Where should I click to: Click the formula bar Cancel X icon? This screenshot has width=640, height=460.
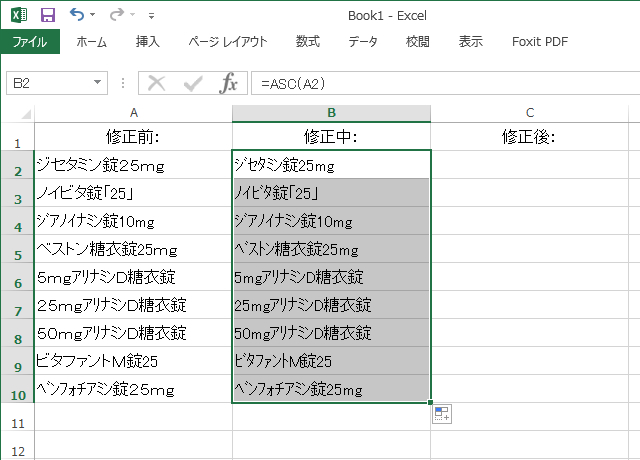(x=157, y=83)
